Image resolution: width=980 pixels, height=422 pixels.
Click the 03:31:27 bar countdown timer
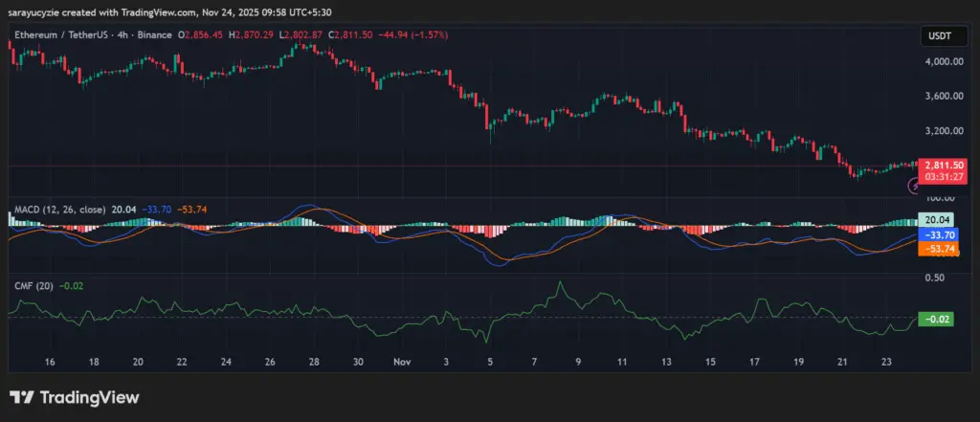(944, 178)
